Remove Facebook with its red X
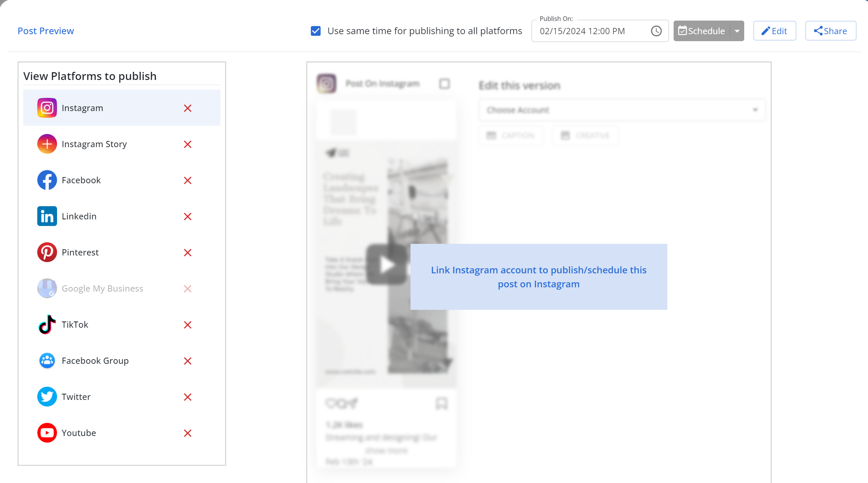The height and width of the screenshot is (483, 868). point(188,181)
